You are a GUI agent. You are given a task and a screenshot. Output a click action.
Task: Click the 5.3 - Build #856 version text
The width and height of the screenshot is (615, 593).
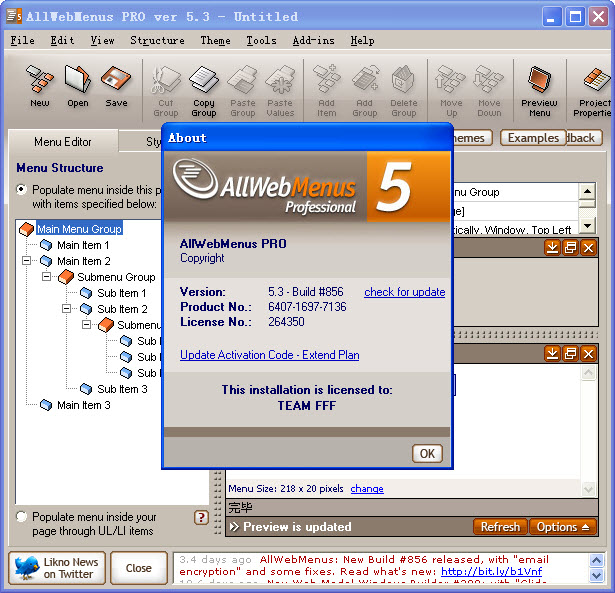click(306, 292)
